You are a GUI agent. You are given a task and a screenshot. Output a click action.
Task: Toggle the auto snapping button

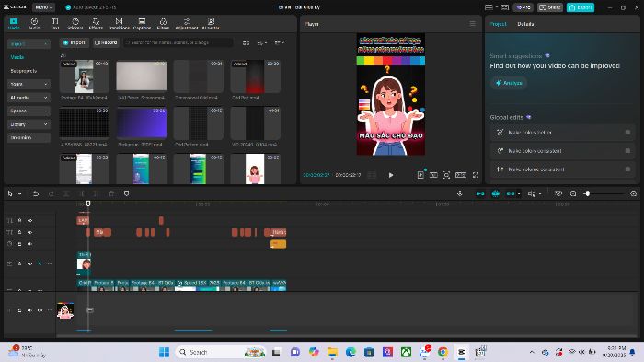pos(495,193)
